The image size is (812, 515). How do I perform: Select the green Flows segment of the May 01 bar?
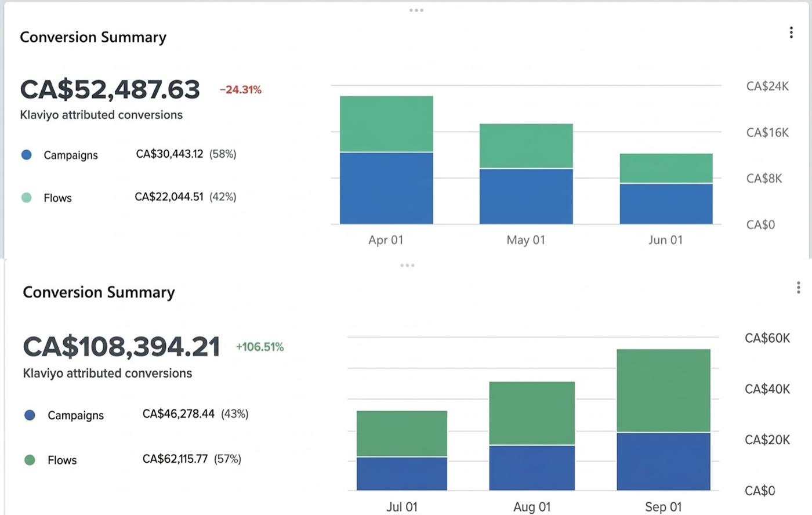coord(526,146)
